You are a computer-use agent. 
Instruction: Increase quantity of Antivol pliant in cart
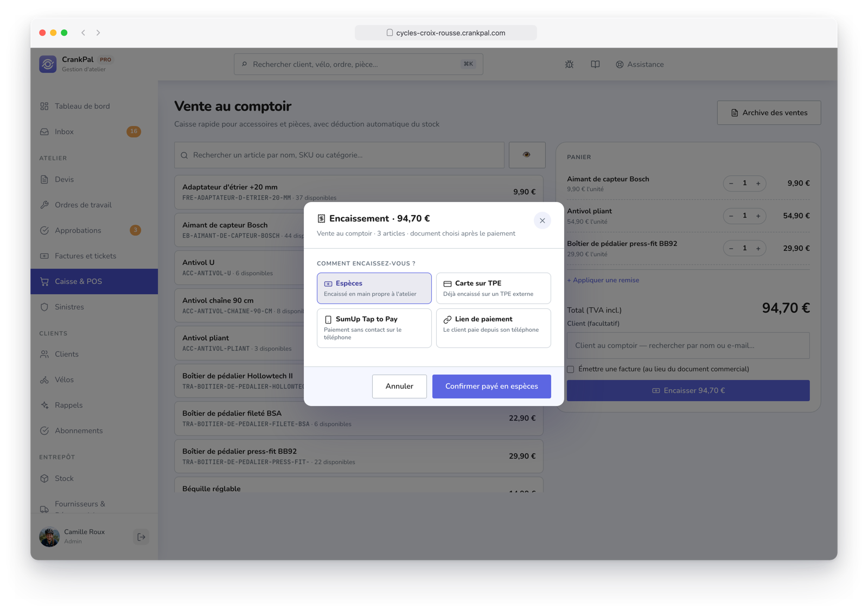[758, 216]
